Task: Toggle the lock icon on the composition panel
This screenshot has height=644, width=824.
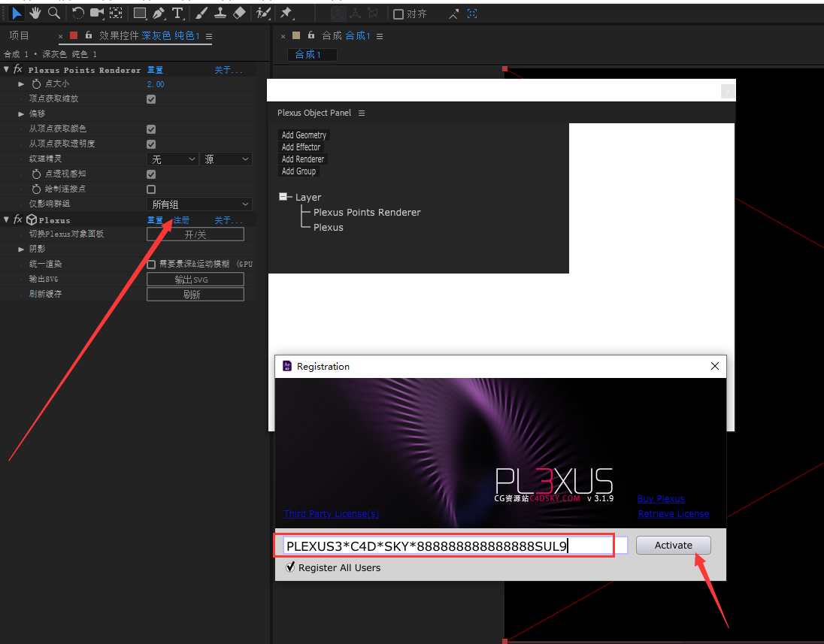Action: (311, 35)
